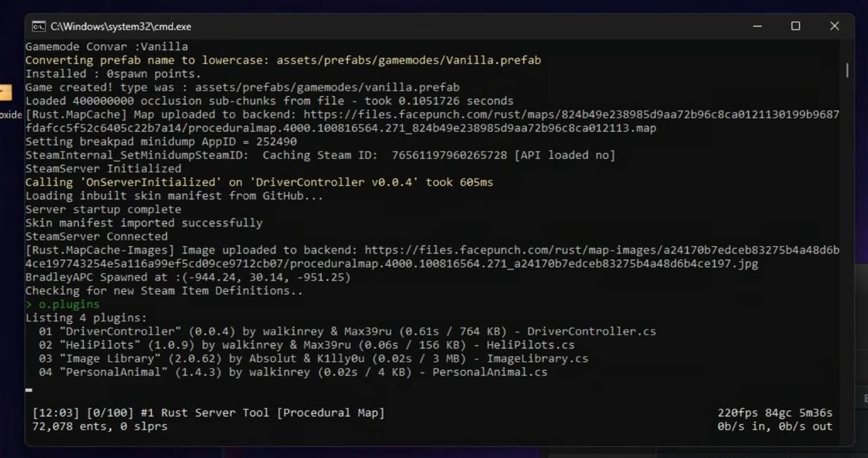Click the line 'Gamemode Convar :Vanilla'
Image resolution: width=868 pixels, height=458 pixels.
click(x=106, y=47)
